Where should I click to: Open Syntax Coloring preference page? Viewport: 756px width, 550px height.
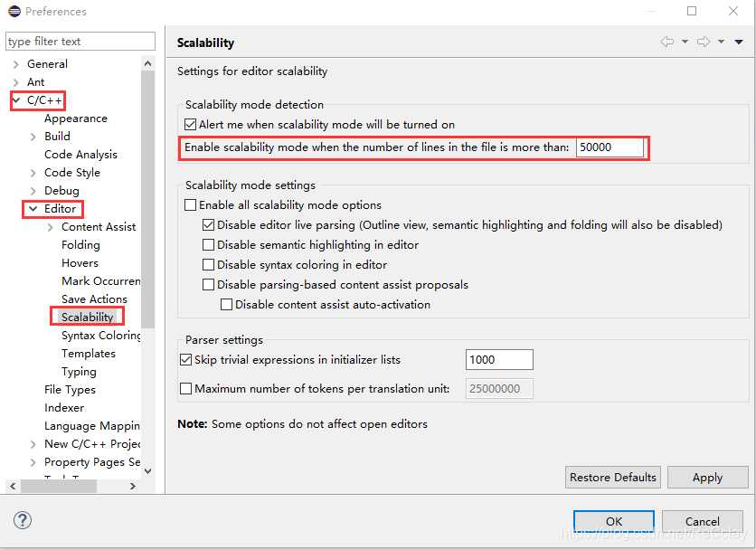coord(100,336)
